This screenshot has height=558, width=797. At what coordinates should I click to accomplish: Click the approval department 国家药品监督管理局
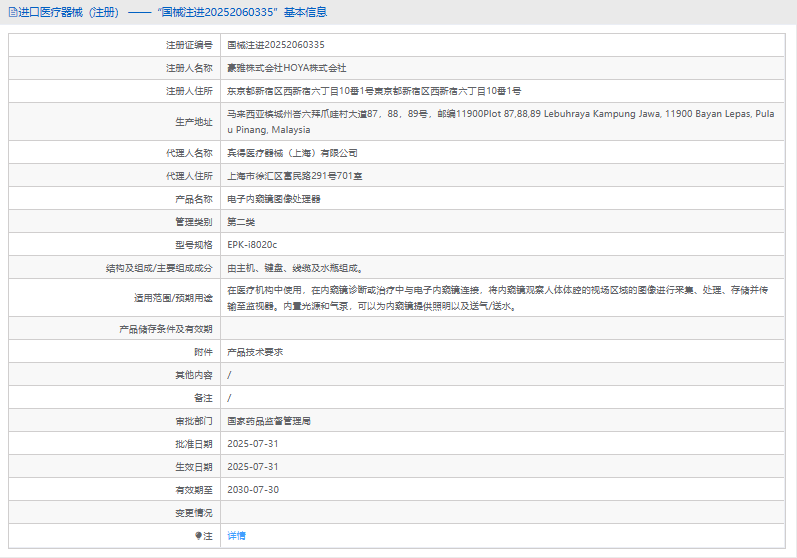click(x=269, y=421)
